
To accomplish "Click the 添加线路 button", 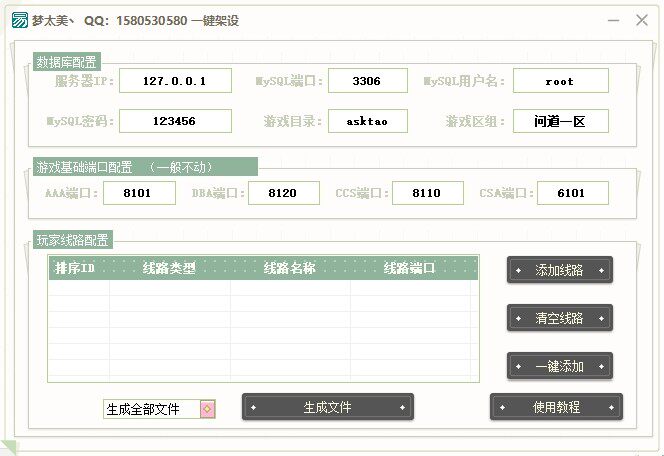I will (x=559, y=270).
